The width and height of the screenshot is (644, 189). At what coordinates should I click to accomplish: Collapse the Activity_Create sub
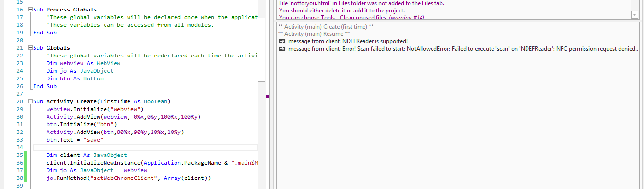click(30, 101)
